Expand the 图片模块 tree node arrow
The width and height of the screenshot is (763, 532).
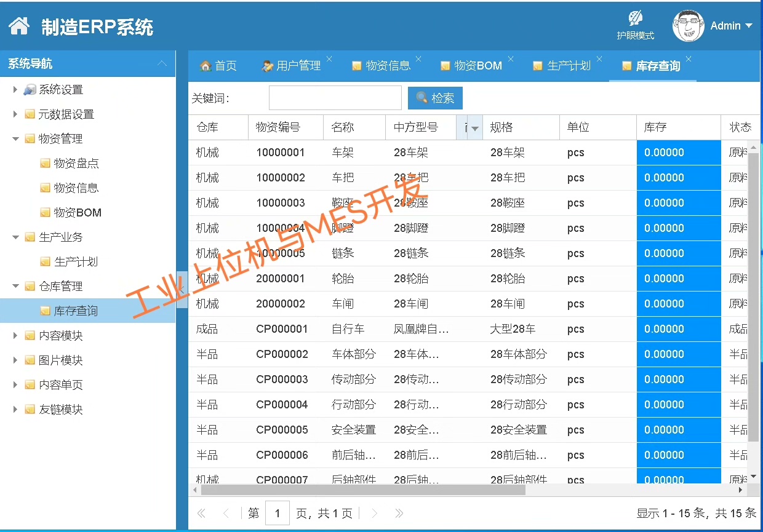pos(15,360)
